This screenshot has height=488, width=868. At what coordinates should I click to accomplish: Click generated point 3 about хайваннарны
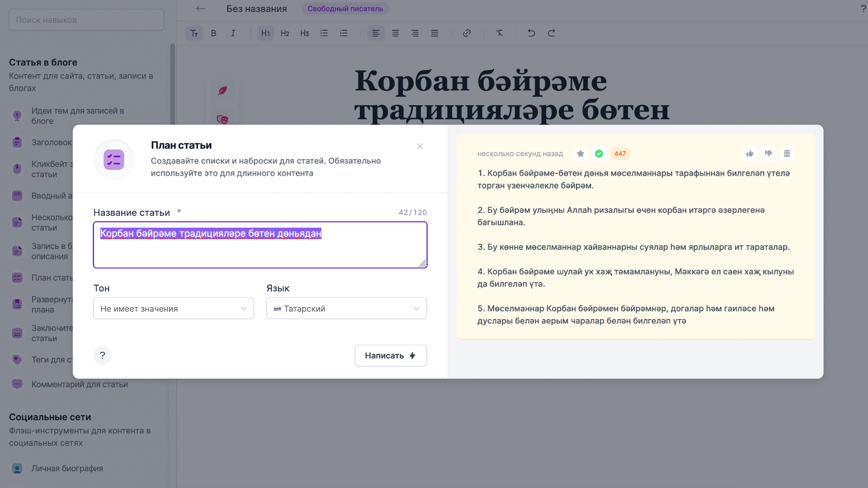pyautogui.click(x=634, y=247)
